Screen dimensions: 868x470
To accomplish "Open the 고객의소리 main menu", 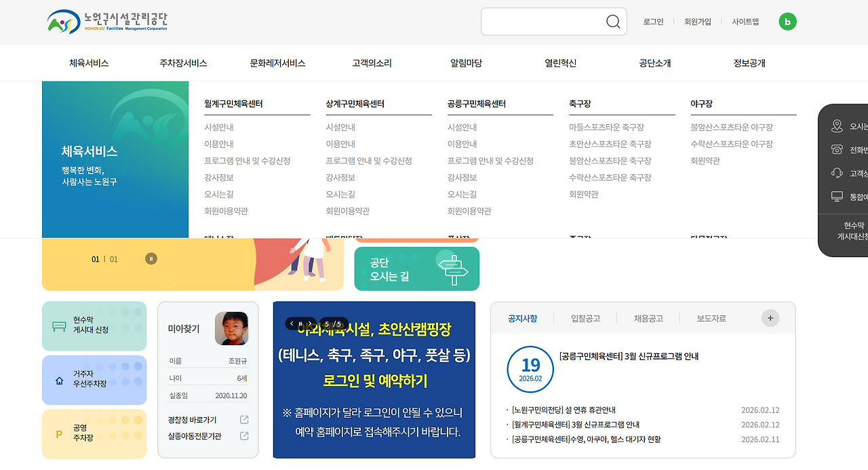I will (372, 63).
